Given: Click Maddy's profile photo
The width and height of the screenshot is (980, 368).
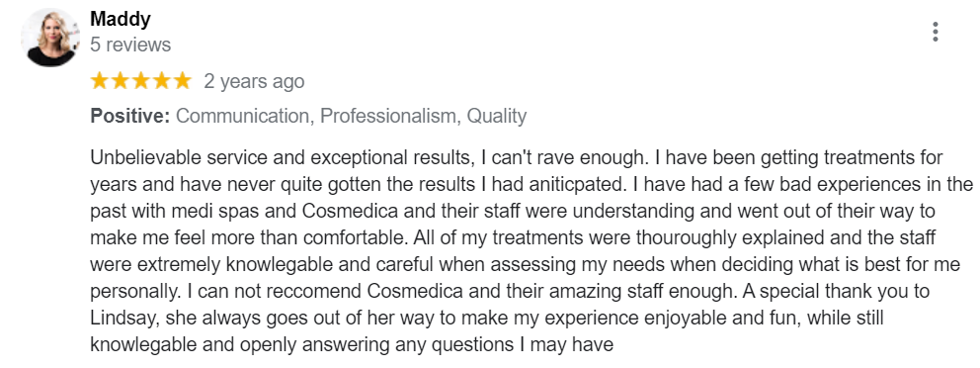Looking at the screenshot, I should [50, 38].
